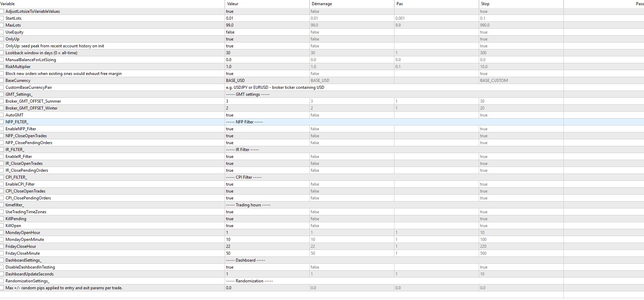Tick the FridayCloseHour row checkbox
This screenshot has height=300, width=644.
coord(2,246)
